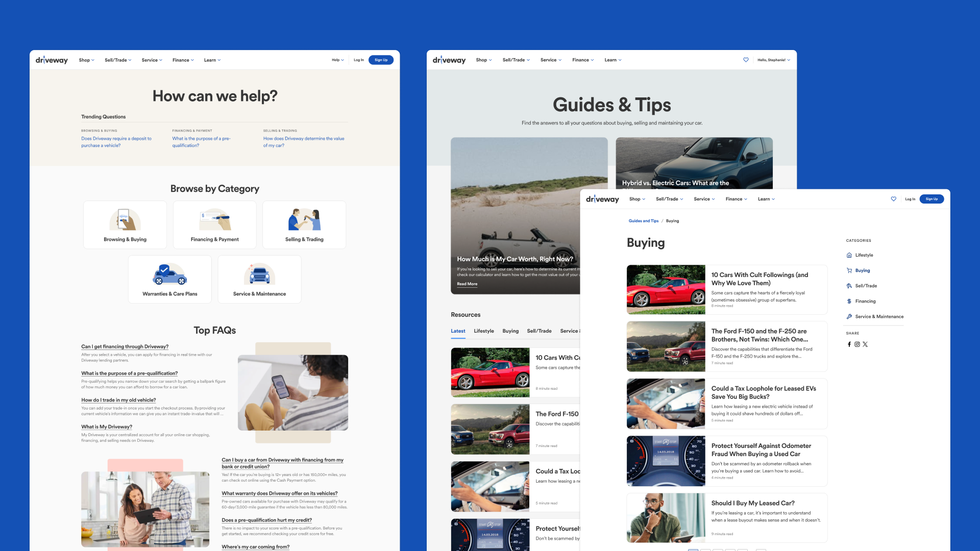Click heart icon beside Hello, Stephanie!
Viewport: 980px width, 551px height.
click(x=746, y=60)
